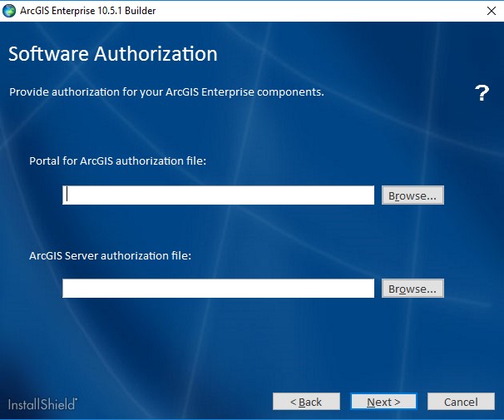504x420 pixels.
Task: Proceed with the Next button
Action: [383, 402]
